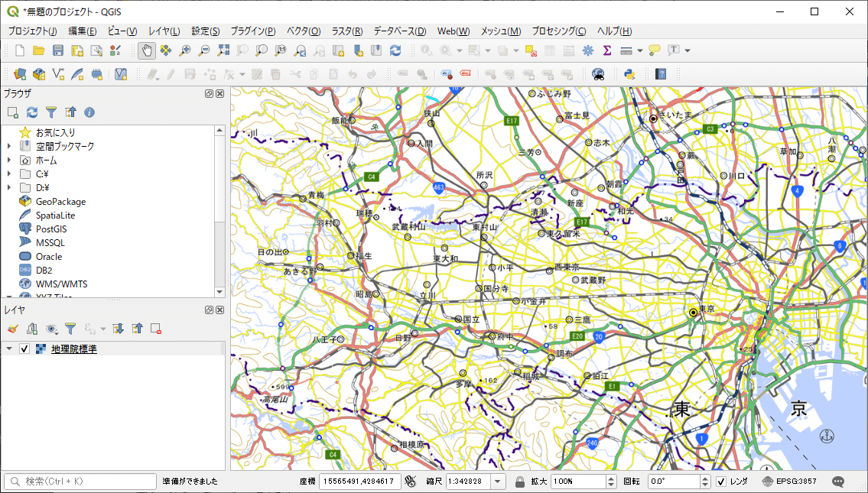Open the processing toolbox gear icon

click(x=588, y=51)
